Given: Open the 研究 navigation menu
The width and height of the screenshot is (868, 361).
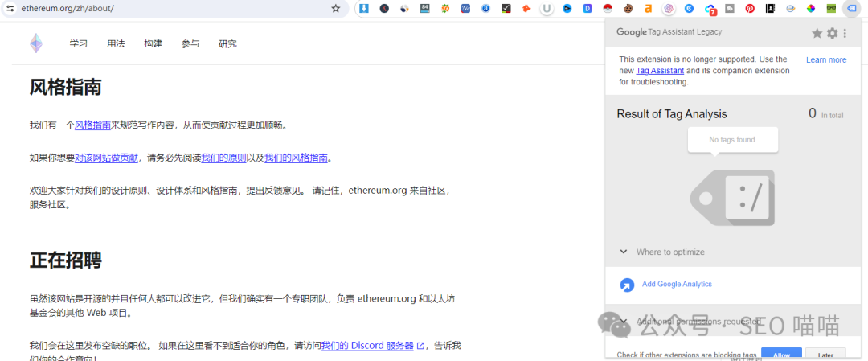Looking at the screenshot, I should click(227, 43).
